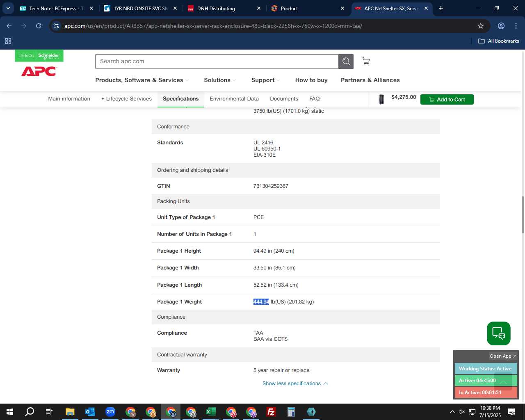The width and height of the screenshot is (525, 420).
Task: Close the D&H Distributing tab
Action: pyautogui.click(x=259, y=8)
